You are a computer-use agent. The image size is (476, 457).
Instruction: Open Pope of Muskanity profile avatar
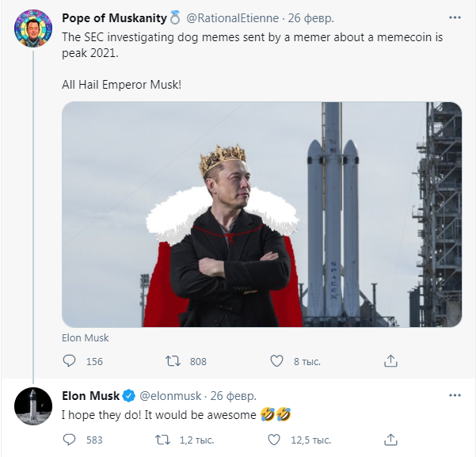tap(34, 29)
